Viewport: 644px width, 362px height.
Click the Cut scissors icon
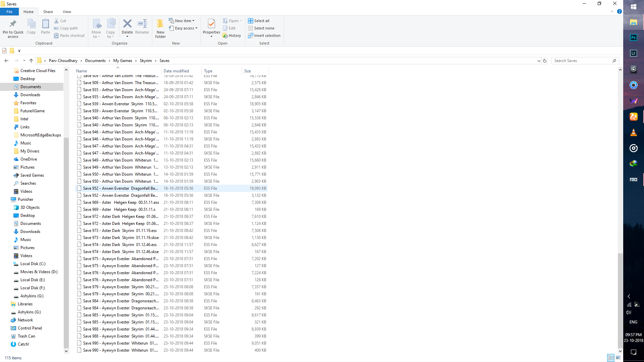point(56,21)
